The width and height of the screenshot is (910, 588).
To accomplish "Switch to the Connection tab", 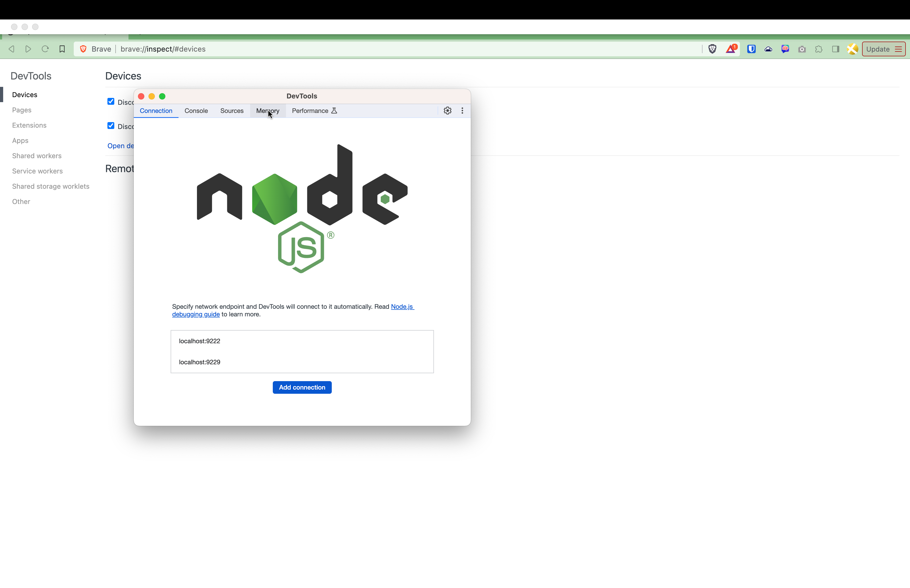I will (156, 111).
